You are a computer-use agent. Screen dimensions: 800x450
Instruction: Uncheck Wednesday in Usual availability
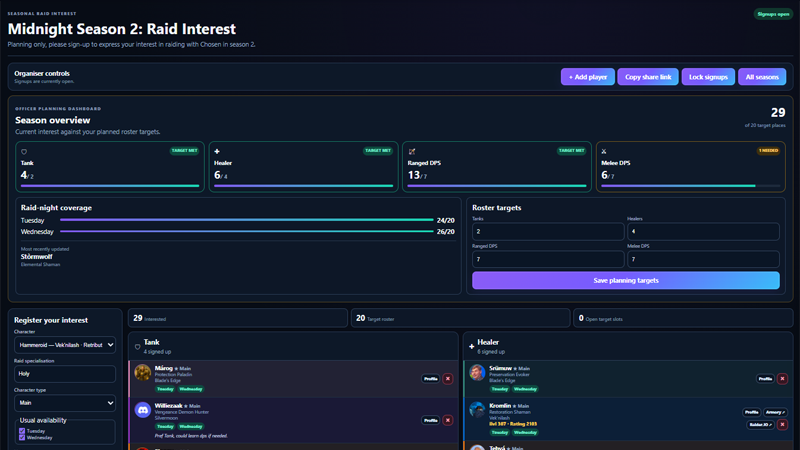pyautogui.click(x=22, y=437)
